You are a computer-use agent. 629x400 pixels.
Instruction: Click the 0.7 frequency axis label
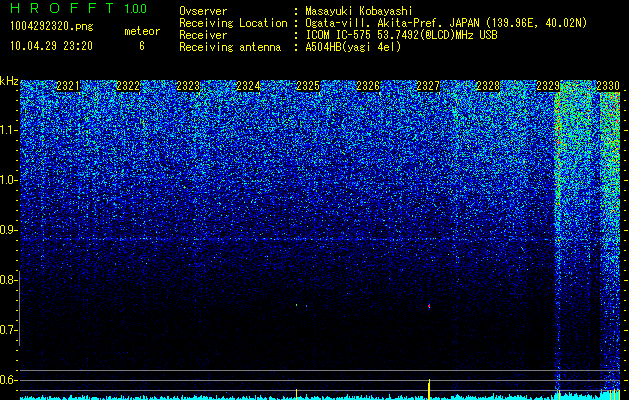tap(8, 330)
